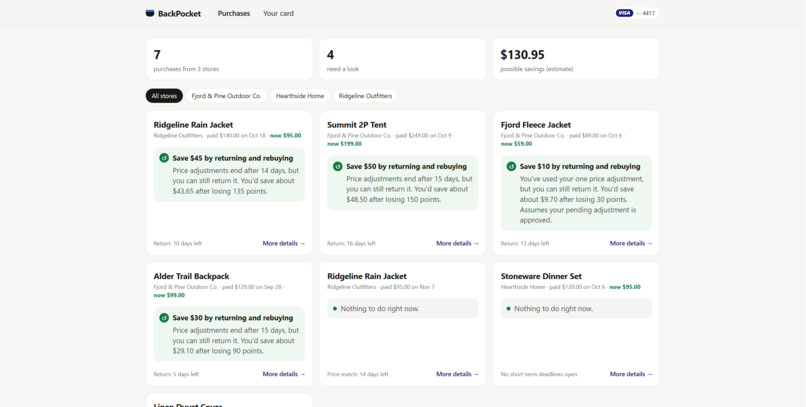Click the now $99.00 price on Alder Backpack
Image resolution: width=806 pixels, height=407 pixels.
169,295
